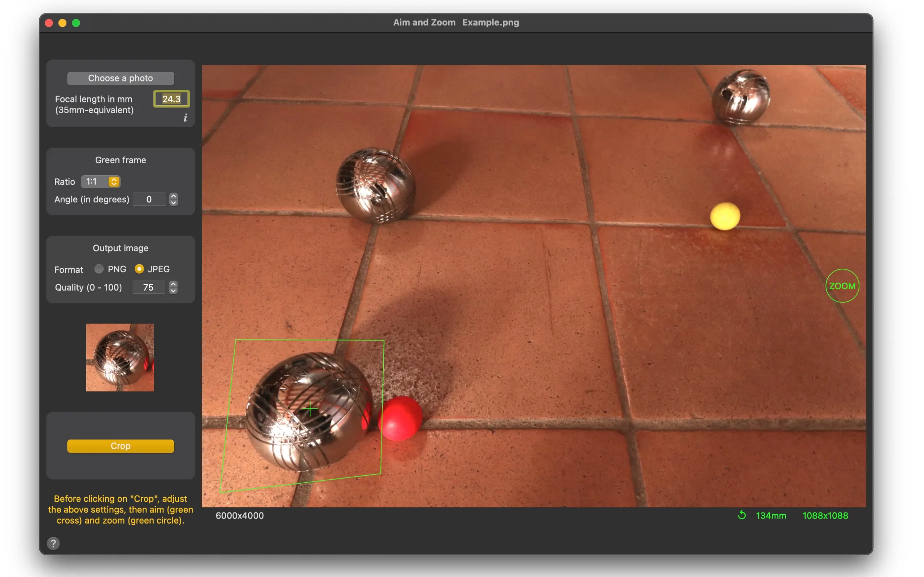Open the help question mark button
Viewport: 924px width, 577px height.
53,543
